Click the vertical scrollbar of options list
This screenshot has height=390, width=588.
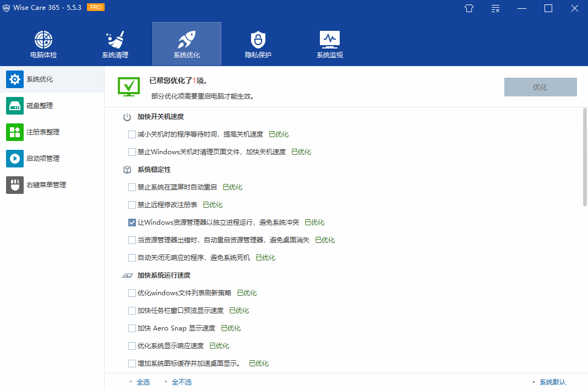[x=585, y=157]
